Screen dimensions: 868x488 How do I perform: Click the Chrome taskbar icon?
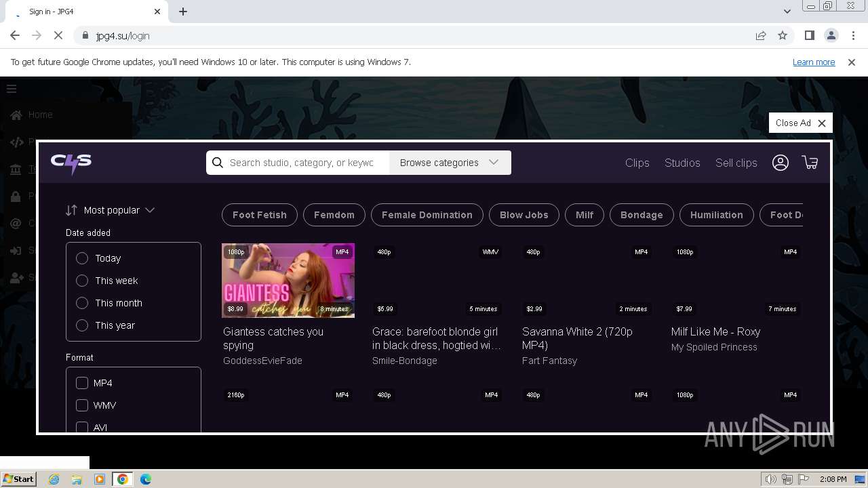pos(123,479)
